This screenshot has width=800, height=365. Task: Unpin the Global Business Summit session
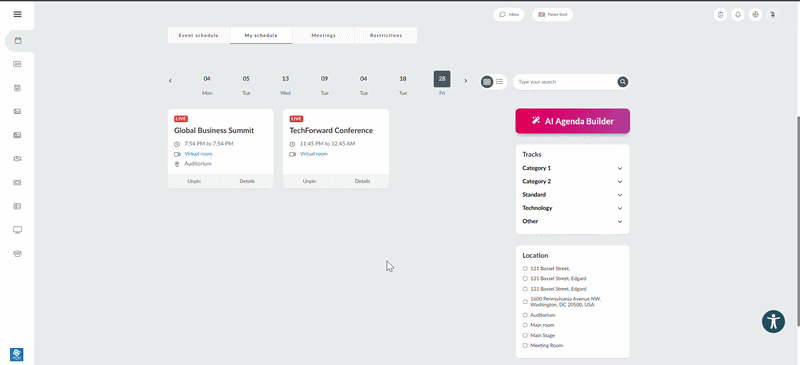pyautogui.click(x=194, y=181)
